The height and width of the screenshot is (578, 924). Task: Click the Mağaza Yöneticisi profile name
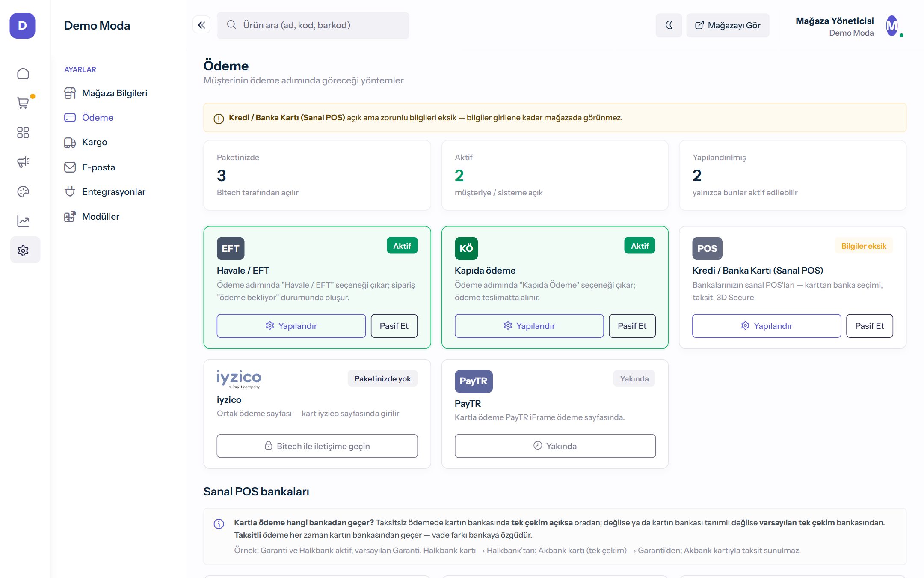[x=834, y=21]
